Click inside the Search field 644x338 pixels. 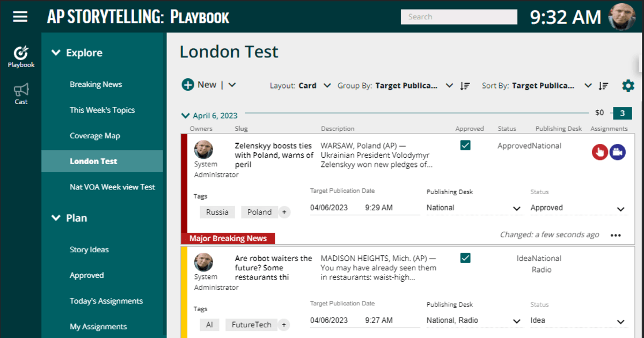click(x=459, y=17)
